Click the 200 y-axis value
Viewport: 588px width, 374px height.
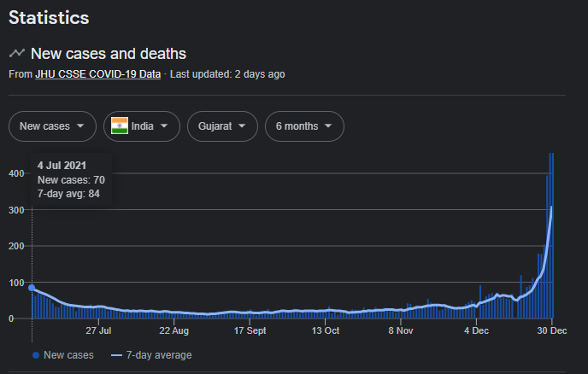point(16,246)
